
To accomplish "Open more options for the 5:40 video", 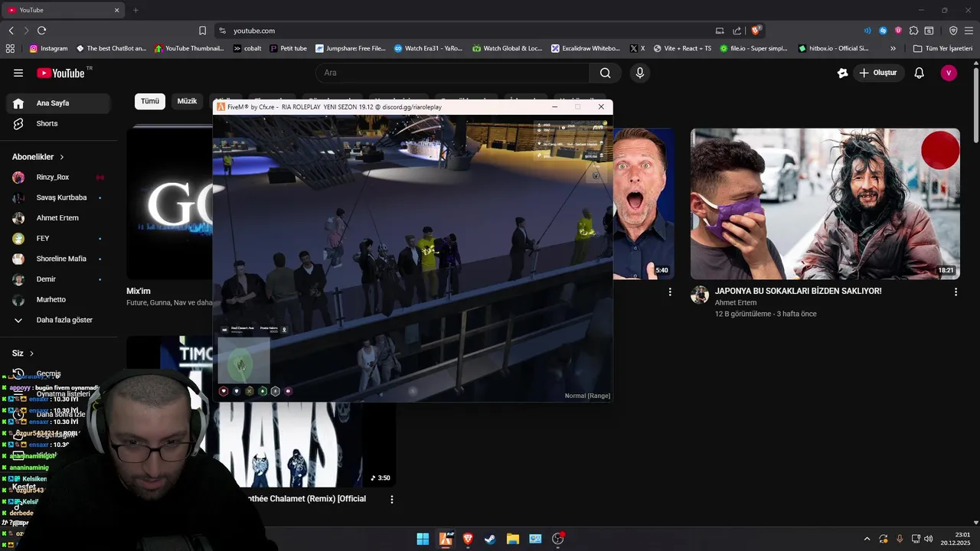I will [670, 292].
